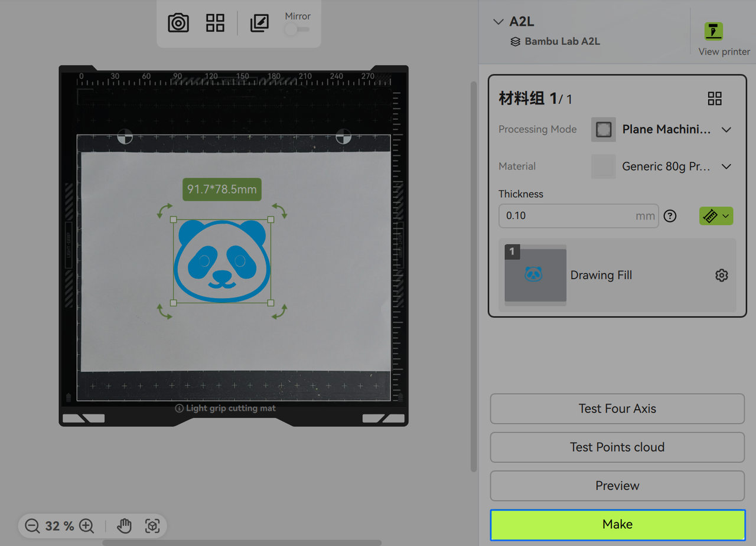Image resolution: width=756 pixels, height=546 pixels.
Task: Click the camera capture icon
Action: pyautogui.click(x=178, y=23)
